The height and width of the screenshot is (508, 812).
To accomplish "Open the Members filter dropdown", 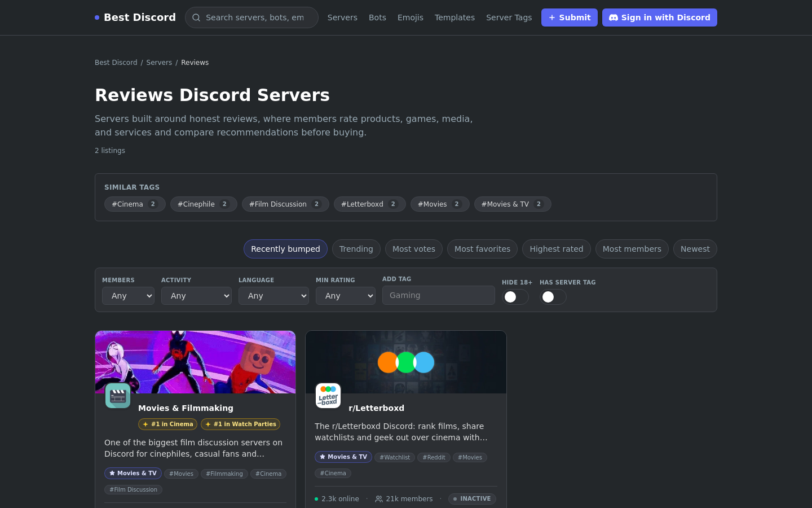I will coord(128,296).
